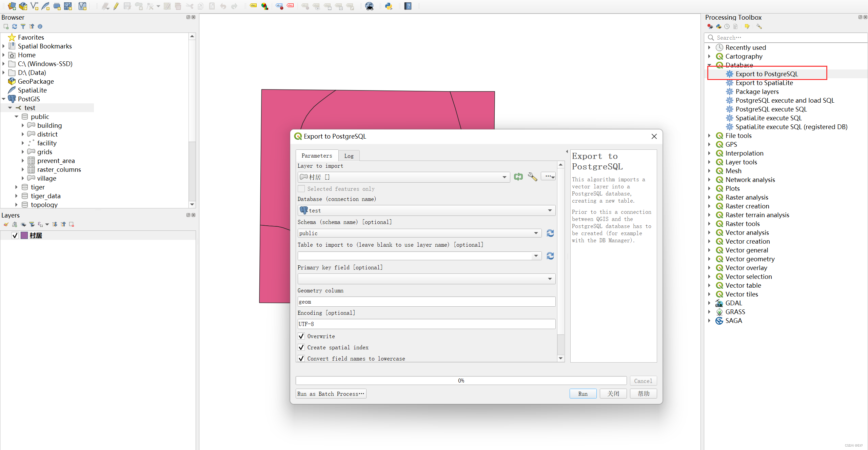Click Expand All in the Layers panel
Image resolution: width=868 pixels, height=450 pixels.
(55, 224)
